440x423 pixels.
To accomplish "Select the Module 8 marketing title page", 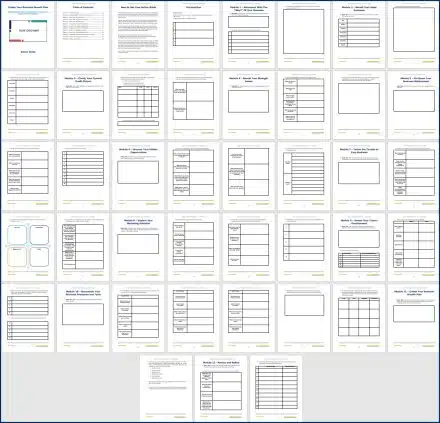I will coord(138,247).
